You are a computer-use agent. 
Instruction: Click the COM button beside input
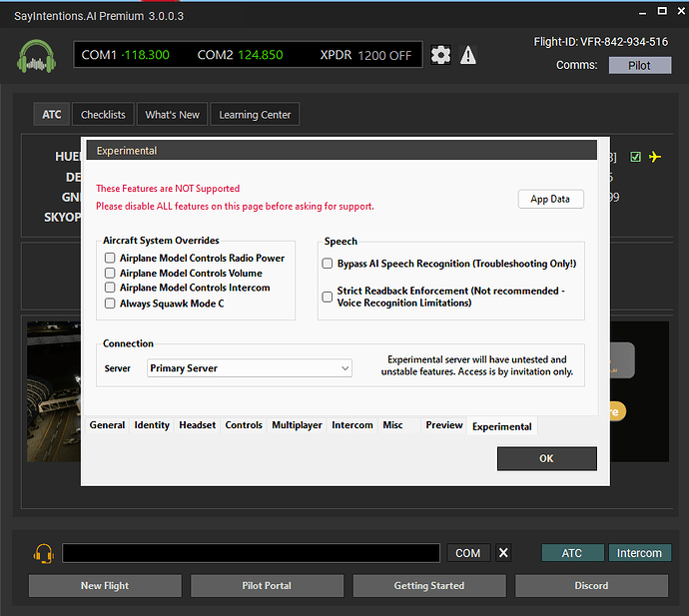point(468,553)
